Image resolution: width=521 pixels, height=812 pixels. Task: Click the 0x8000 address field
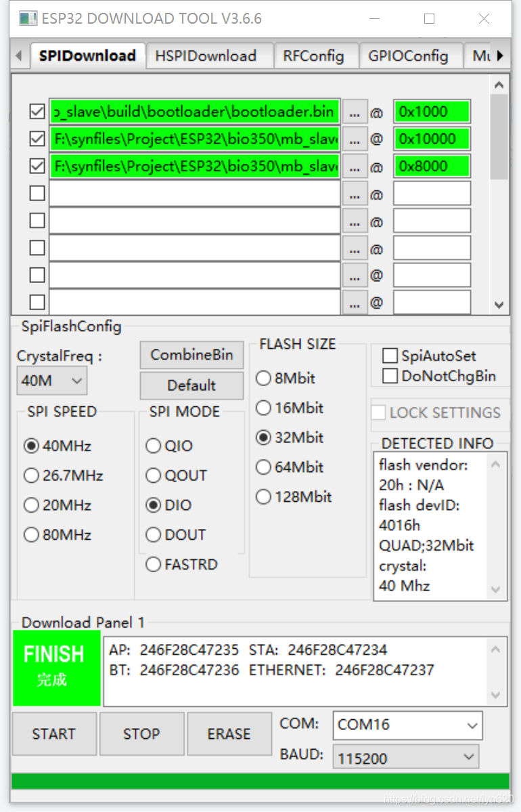[432, 166]
